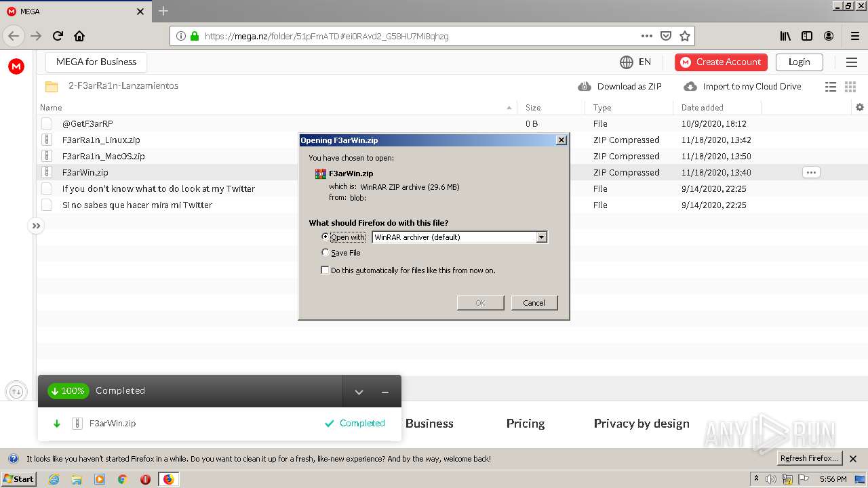The height and width of the screenshot is (488, 868).
Task: Open the Windows Start menu
Action: pyautogui.click(x=18, y=479)
